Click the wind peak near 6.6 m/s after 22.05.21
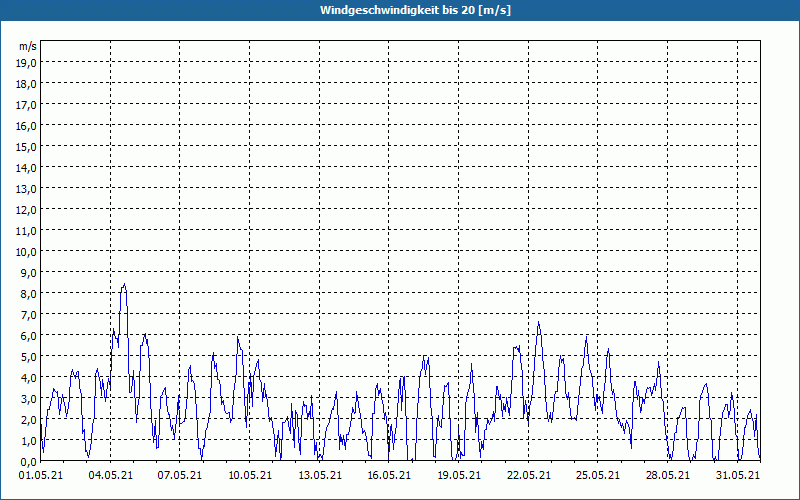 tap(539, 322)
